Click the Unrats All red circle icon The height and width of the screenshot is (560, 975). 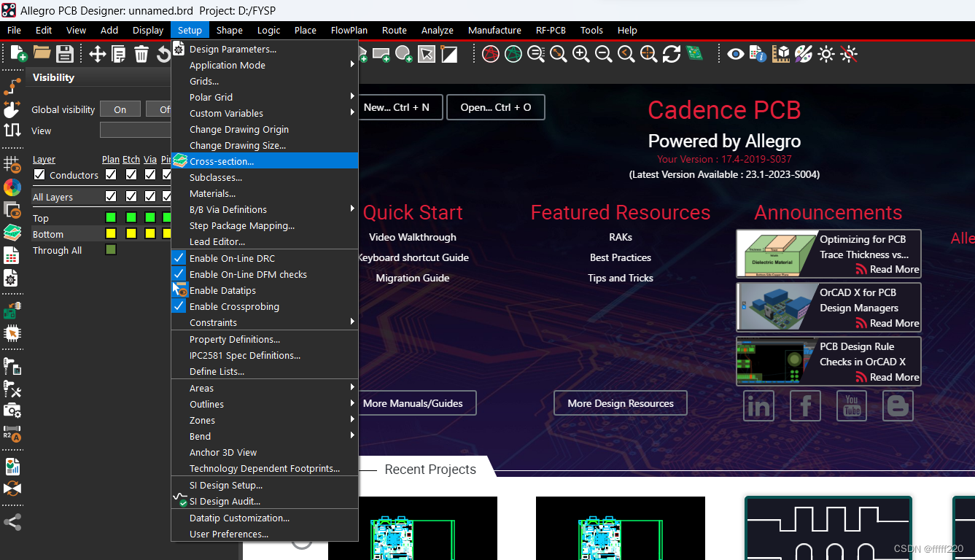[x=491, y=54]
